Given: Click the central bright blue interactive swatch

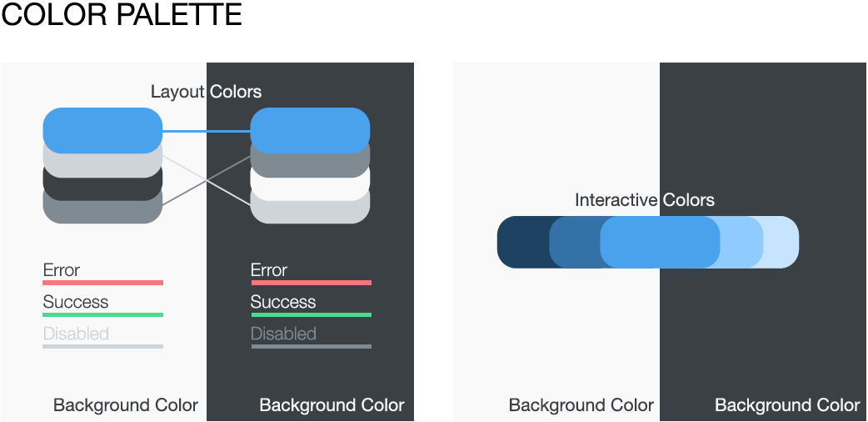Looking at the screenshot, I should 660,242.
